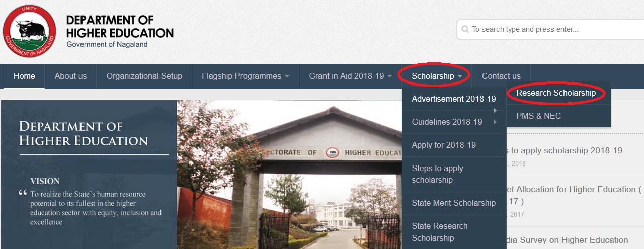Expand the Flagship Programmes dropdown arrow

[x=287, y=76]
